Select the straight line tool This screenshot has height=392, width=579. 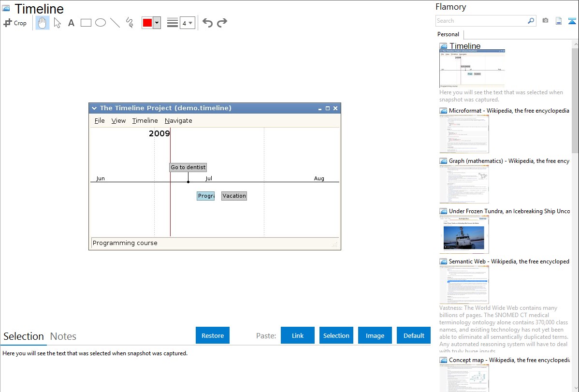(115, 23)
